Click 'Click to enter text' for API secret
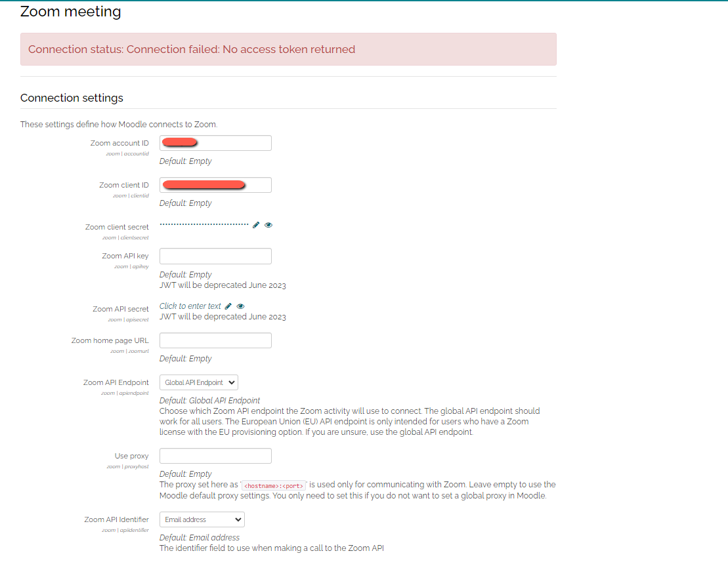 [190, 306]
